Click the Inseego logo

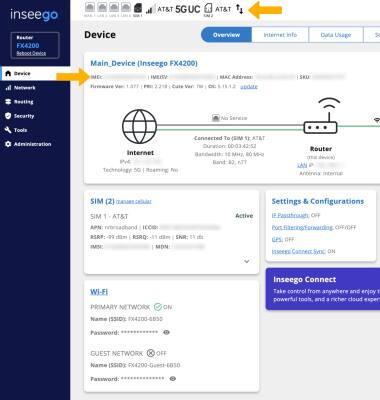point(34,14)
